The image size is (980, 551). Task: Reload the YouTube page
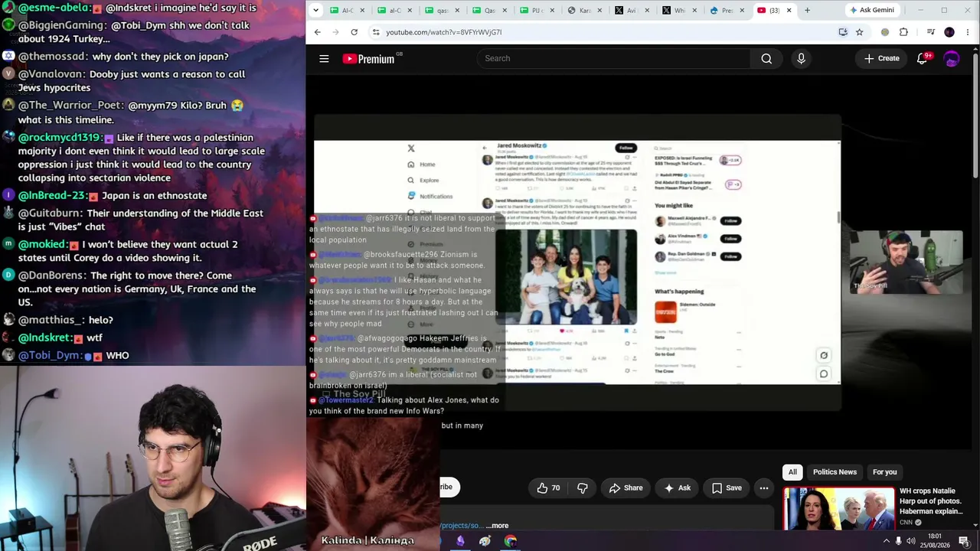354,32
